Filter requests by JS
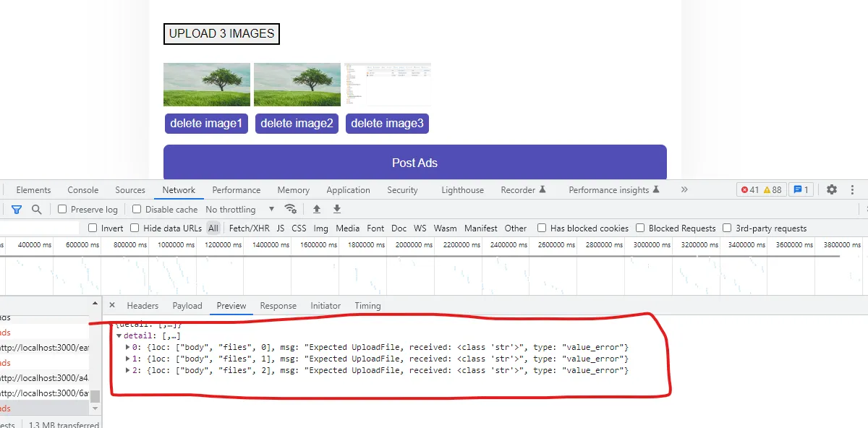 click(x=281, y=228)
